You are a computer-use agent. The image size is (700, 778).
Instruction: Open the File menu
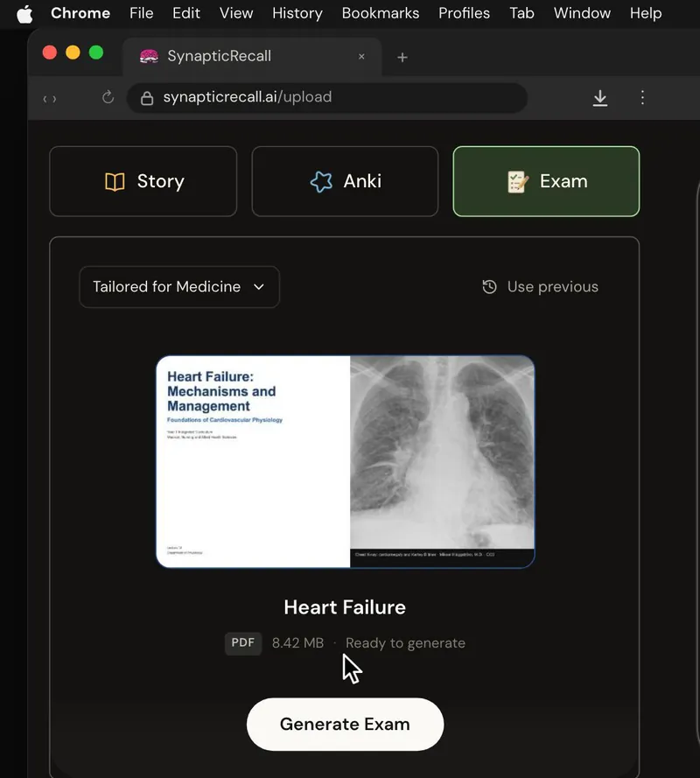[142, 13]
